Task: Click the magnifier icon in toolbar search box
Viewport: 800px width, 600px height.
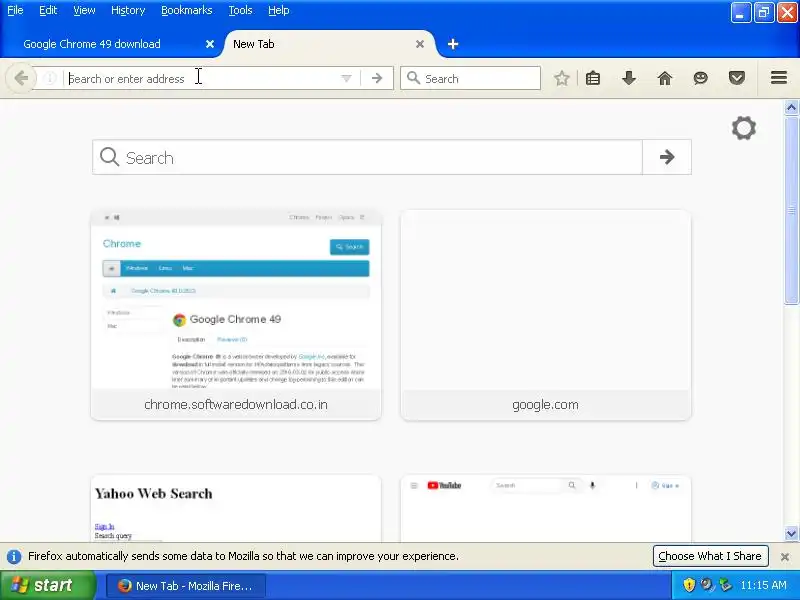Action: pyautogui.click(x=413, y=78)
